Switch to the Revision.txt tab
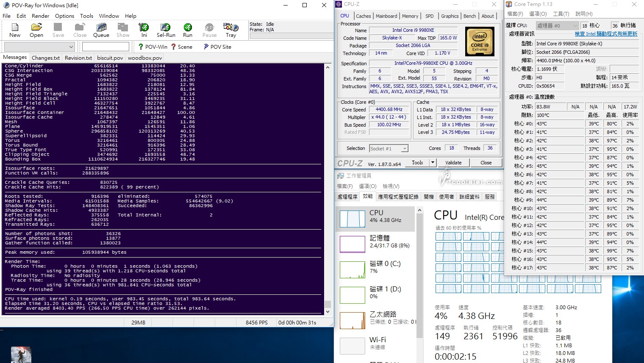The image size is (644, 363). click(x=78, y=58)
